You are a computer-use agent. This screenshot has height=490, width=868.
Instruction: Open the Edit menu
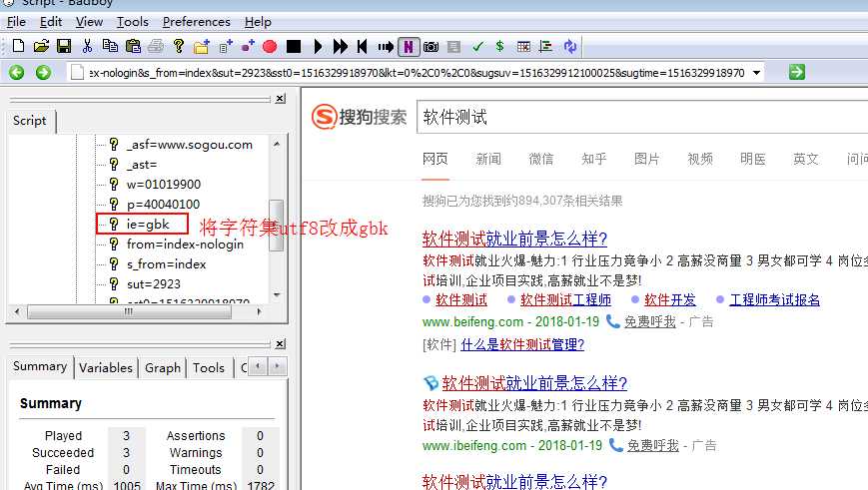50,22
